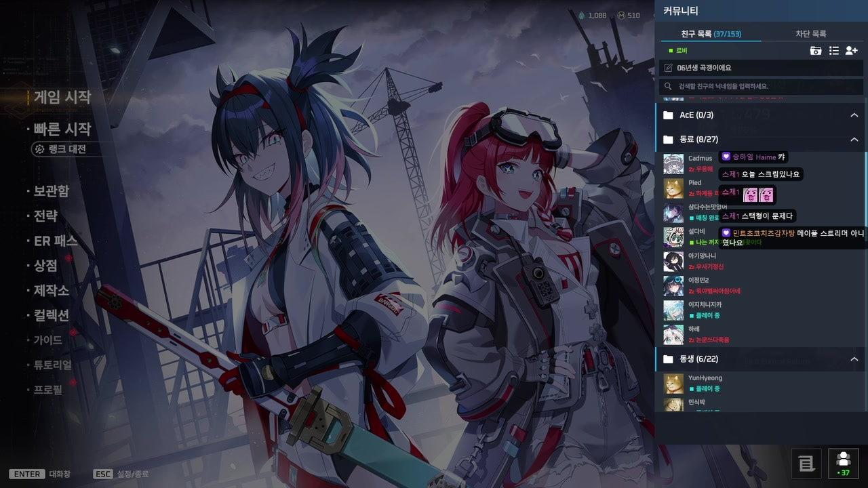
Task: Click the currency icon next to 510
Action: point(622,16)
